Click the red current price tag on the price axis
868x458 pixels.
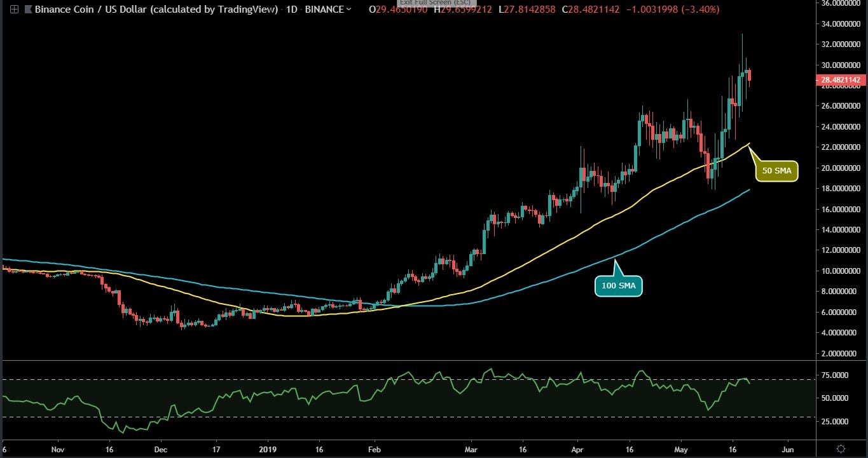point(841,79)
